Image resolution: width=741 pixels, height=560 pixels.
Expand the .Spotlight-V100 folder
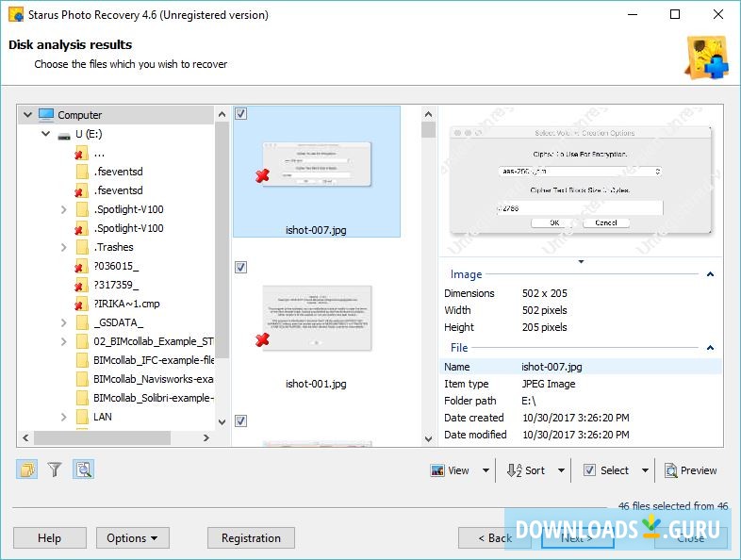click(64, 209)
